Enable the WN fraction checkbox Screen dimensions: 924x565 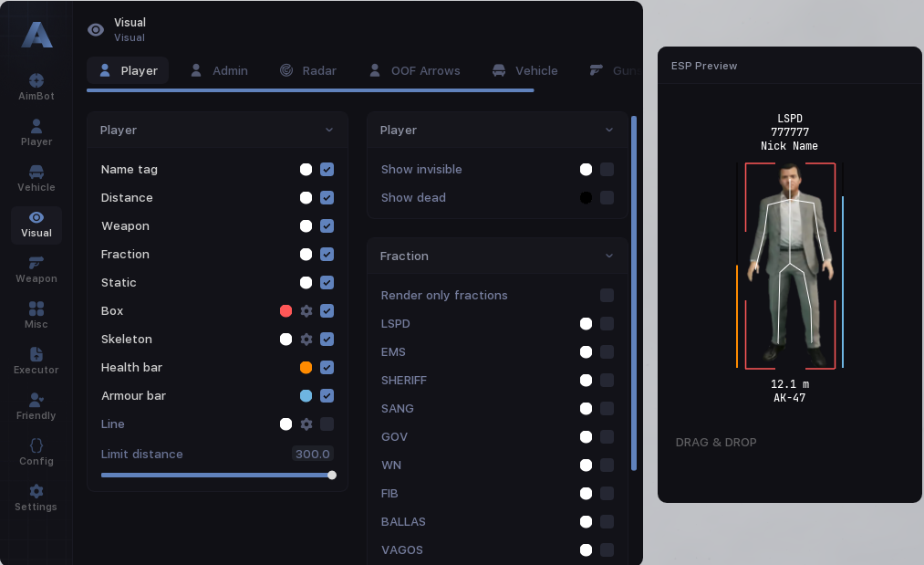pos(607,466)
